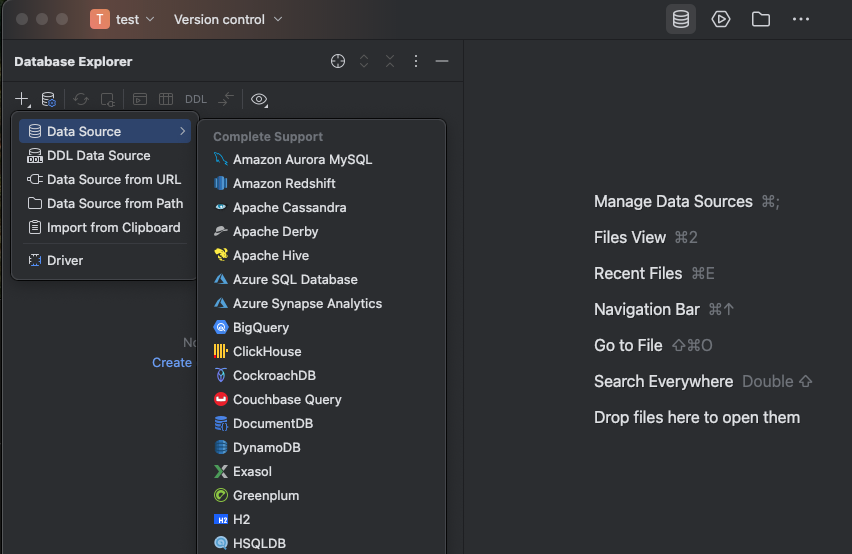Open the Jump to Query Console icon
Image resolution: width=852 pixels, height=554 pixels.
[x=140, y=99]
